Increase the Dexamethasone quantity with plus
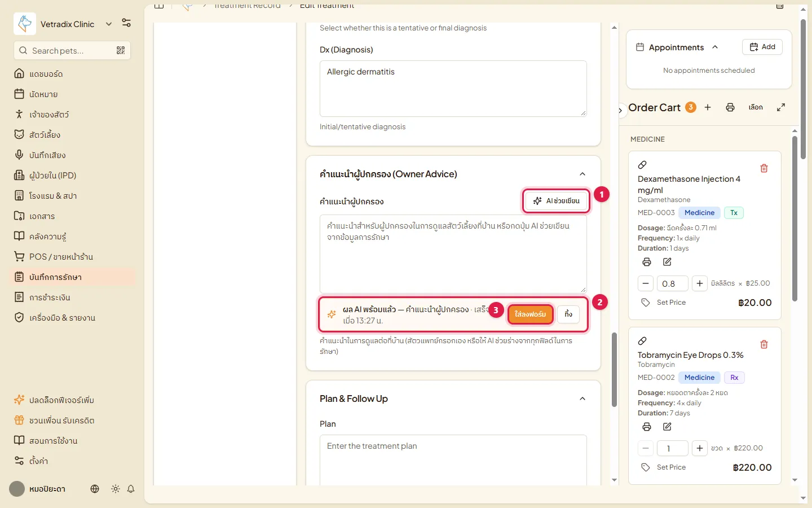 point(699,283)
